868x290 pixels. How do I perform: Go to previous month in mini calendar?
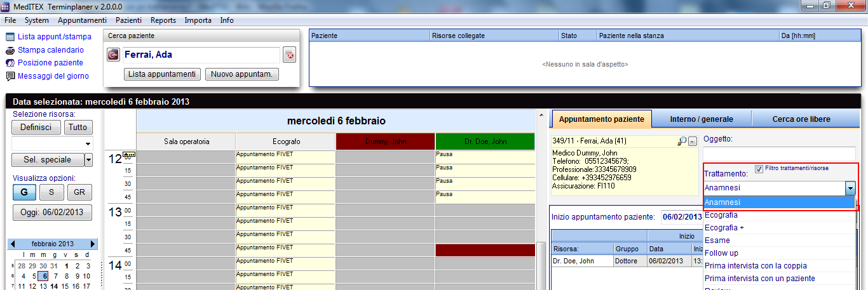point(13,244)
